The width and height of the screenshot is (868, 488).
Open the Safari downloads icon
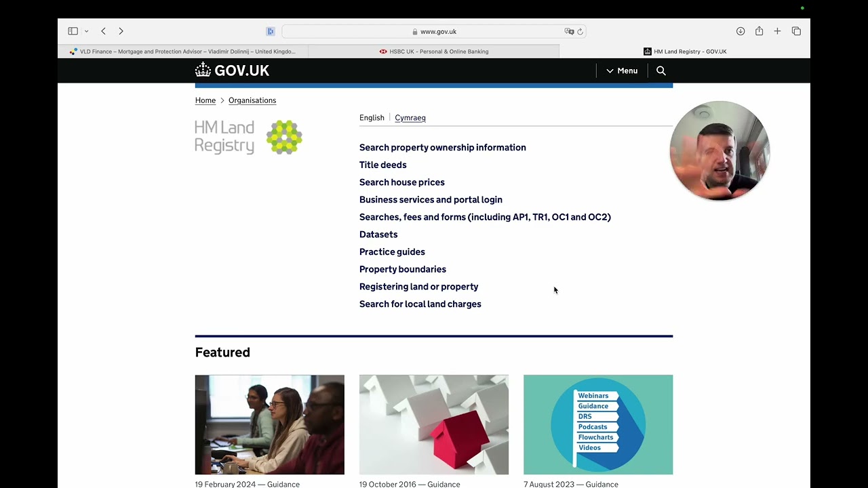pos(741,31)
